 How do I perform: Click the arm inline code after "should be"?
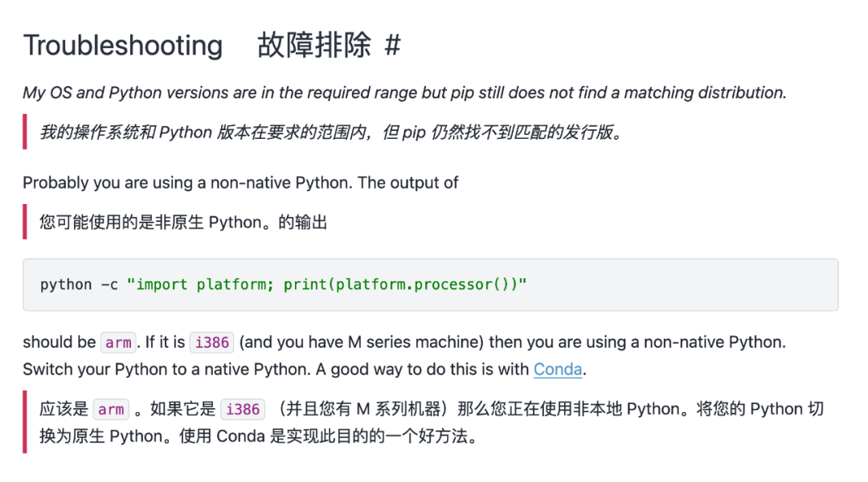pyautogui.click(x=118, y=343)
